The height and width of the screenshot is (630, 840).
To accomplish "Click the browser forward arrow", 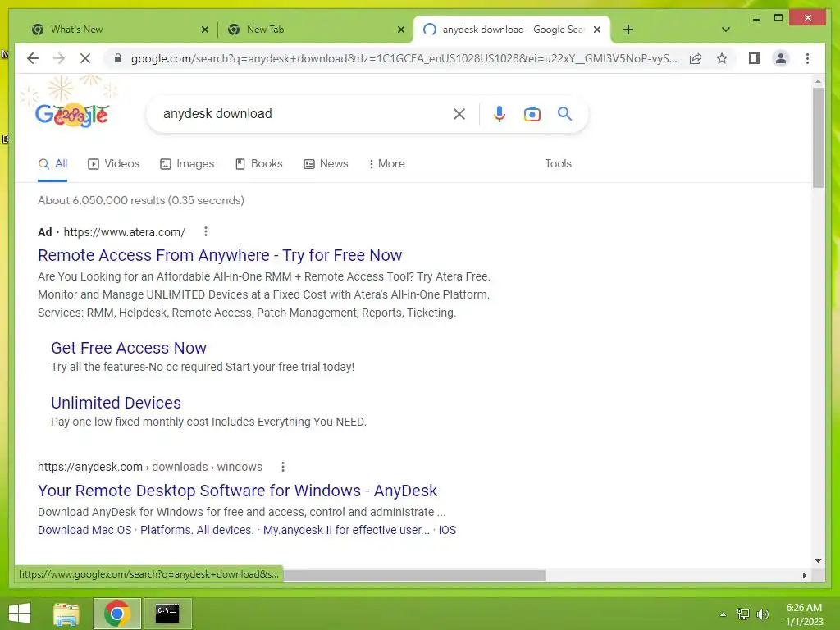I will 59,58.
